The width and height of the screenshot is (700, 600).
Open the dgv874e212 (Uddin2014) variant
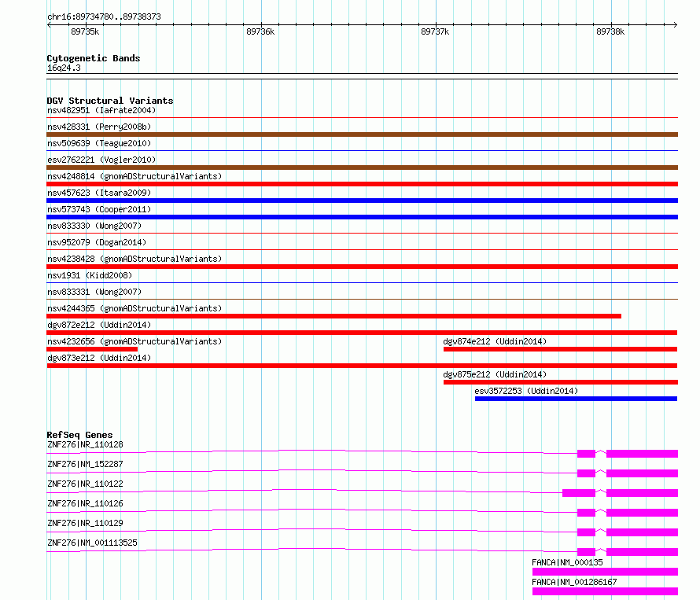point(495,341)
